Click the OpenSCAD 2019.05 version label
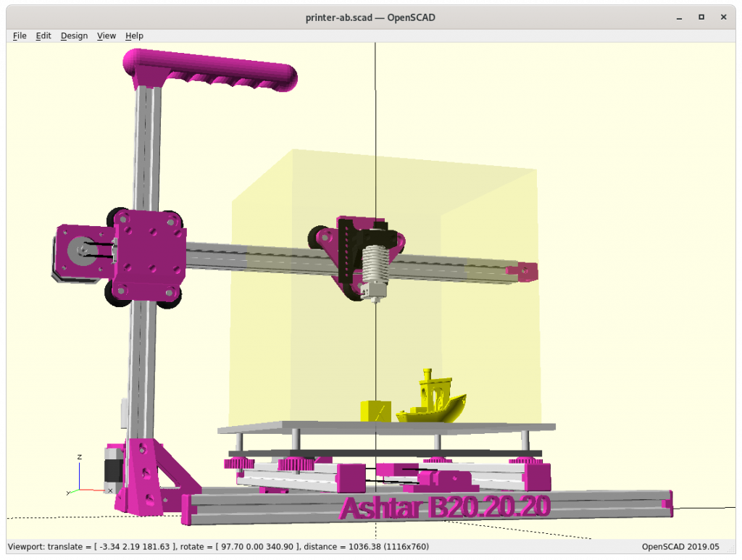This screenshot has width=742, height=560. (x=680, y=547)
